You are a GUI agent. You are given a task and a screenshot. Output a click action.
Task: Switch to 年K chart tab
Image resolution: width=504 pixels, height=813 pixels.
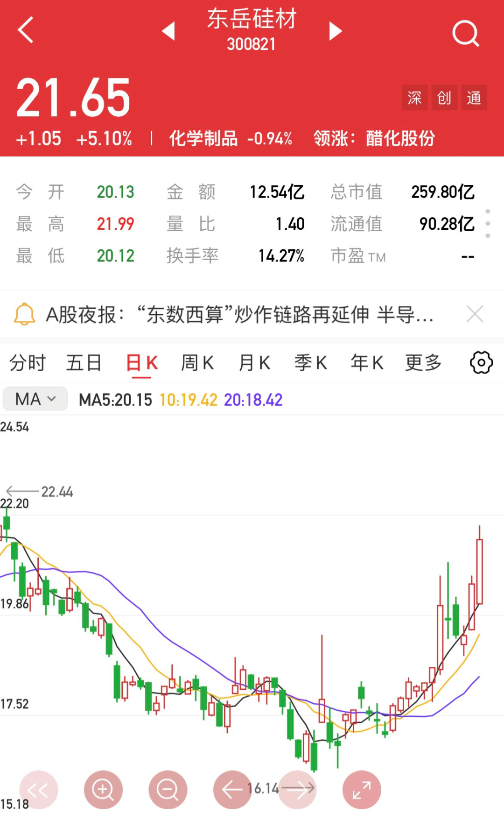tap(367, 362)
